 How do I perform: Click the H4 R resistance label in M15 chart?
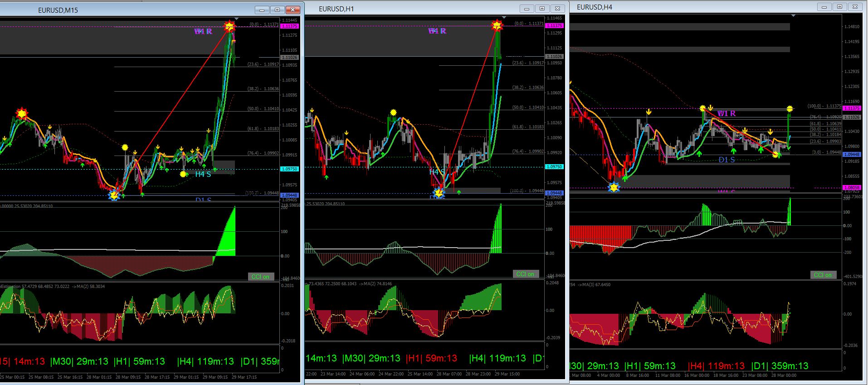tap(203, 31)
